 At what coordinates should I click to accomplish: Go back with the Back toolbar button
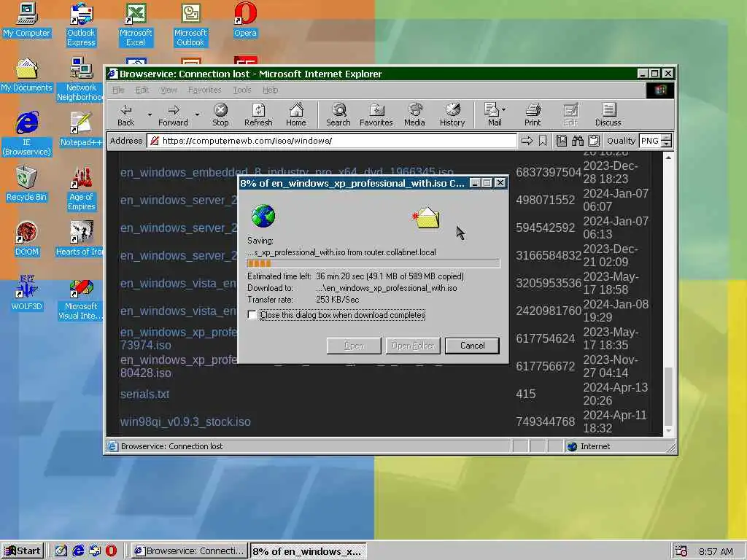tap(125, 114)
